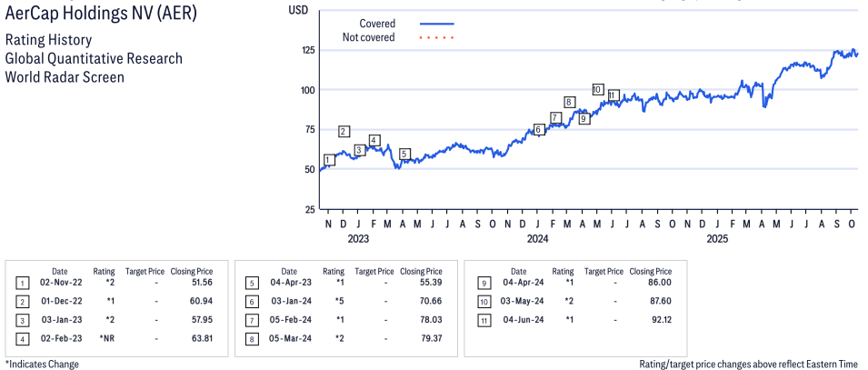Click the AerCap Holdings NV (AER) title

[x=100, y=15]
